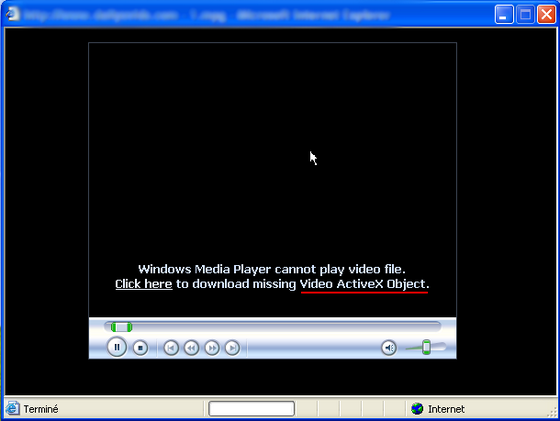Image resolution: width=560 pixels, height=421 pixels.
Task: Click the "Video ActiveX Object" underlined text
Action: (364, 284)
